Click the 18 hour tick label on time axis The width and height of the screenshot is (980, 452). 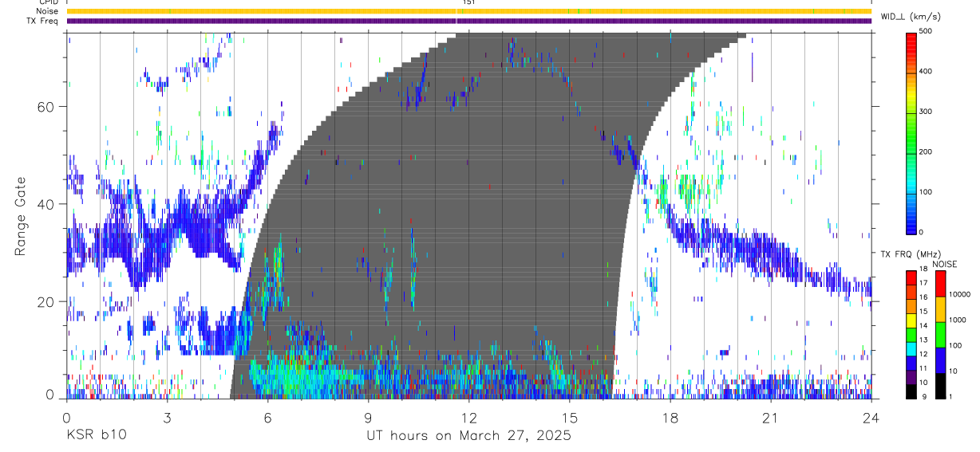pos(670,418)
